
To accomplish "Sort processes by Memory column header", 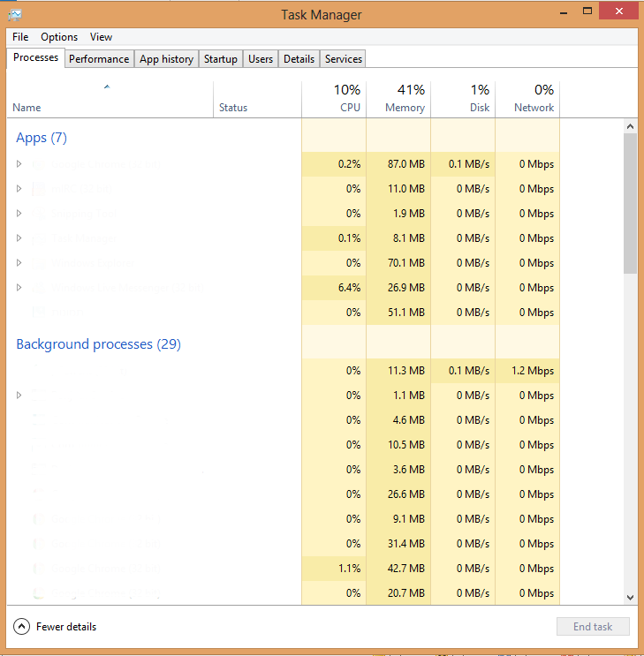I will click(x=398, y=99).
